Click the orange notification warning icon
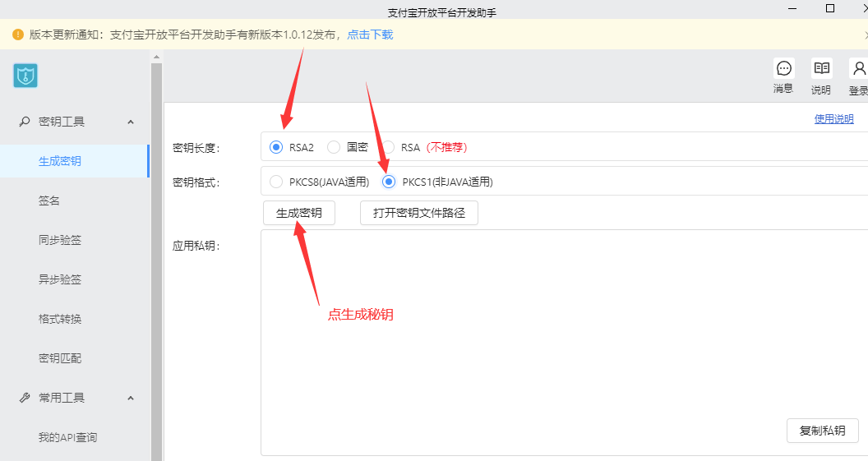Screen dimensions: 868x461 click(x=17, y=35)
